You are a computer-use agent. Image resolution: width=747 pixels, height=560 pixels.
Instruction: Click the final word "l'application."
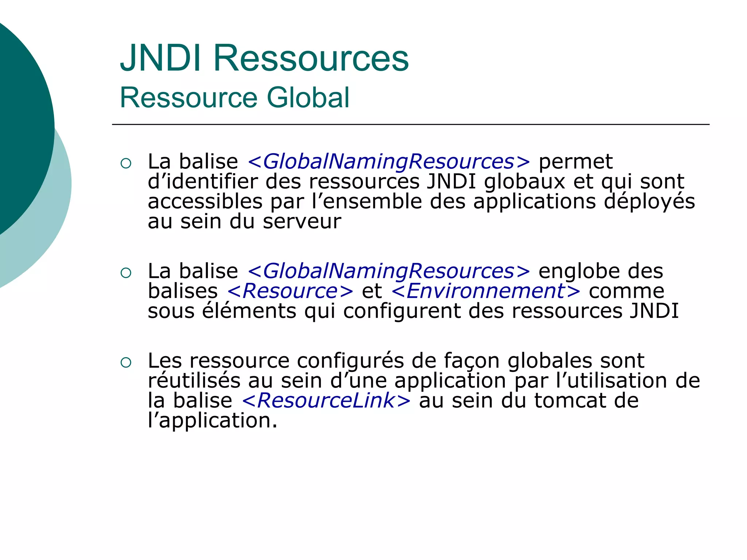(x=213, y=420)
